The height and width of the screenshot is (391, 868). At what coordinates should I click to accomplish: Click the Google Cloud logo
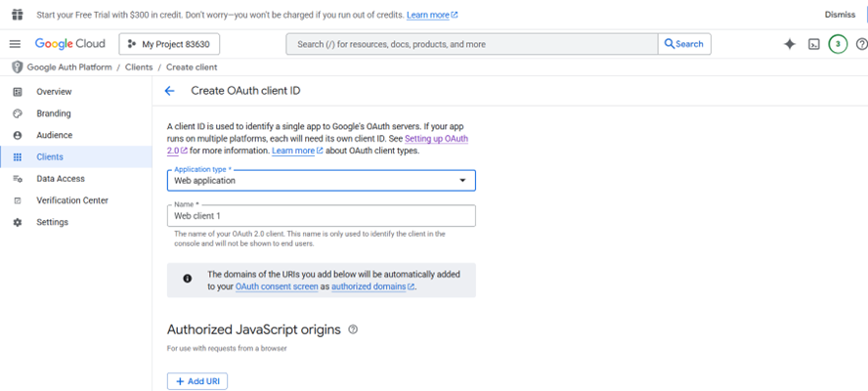[69, 44]
